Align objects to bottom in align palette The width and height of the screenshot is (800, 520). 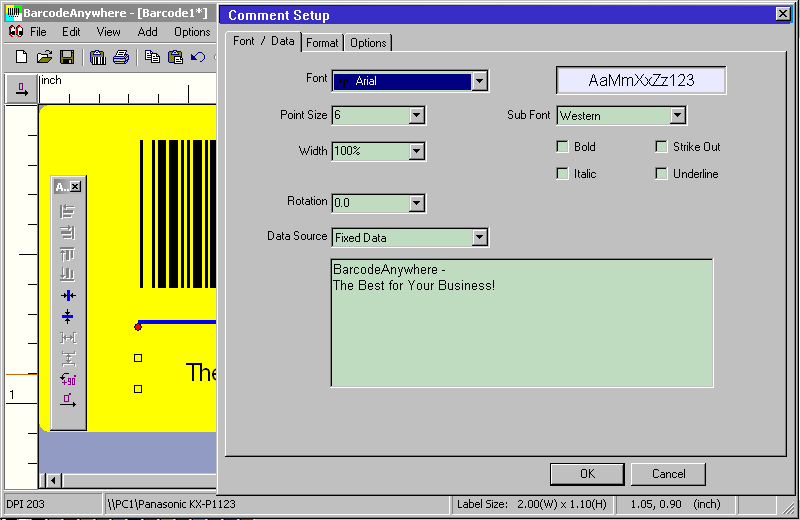click(x=67, y=275)
